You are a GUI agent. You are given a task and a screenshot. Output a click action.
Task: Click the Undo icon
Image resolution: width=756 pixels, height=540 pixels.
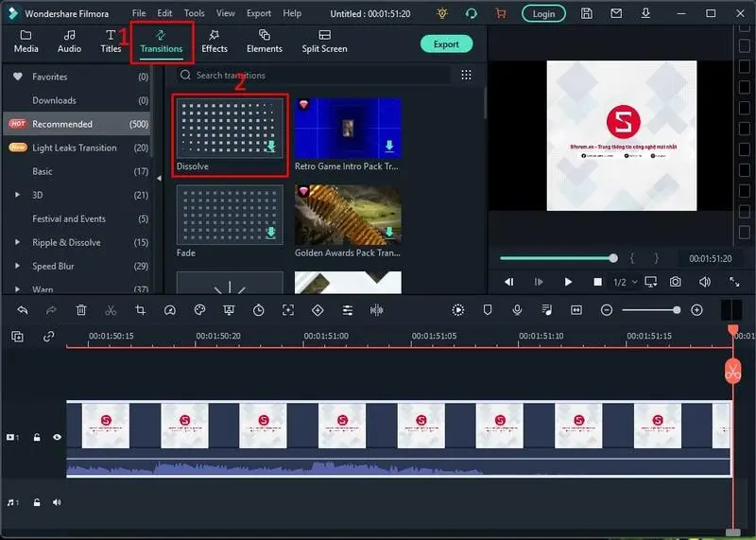(x=22, y=310)
